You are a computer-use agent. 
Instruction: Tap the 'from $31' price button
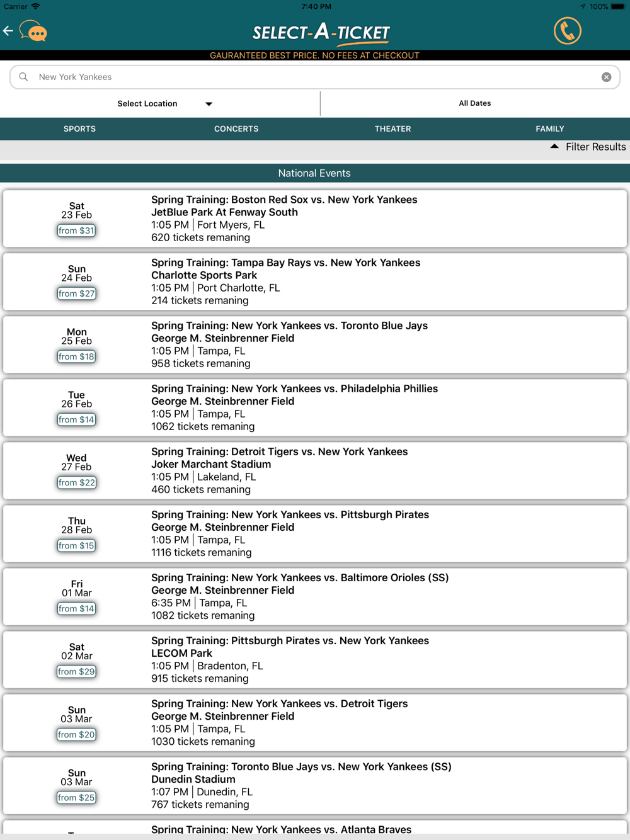(x=76, y=230)
